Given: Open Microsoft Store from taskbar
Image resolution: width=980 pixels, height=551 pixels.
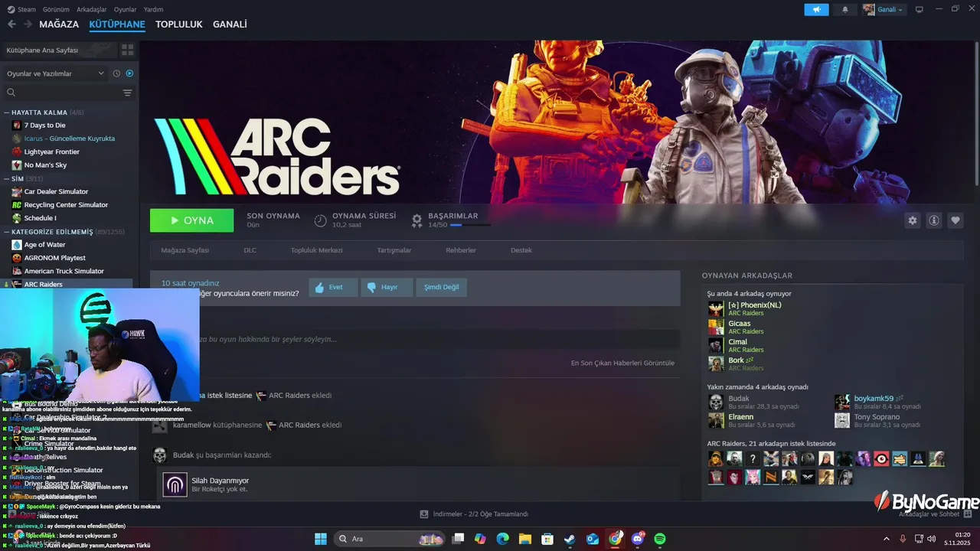Looking at the screenshot, I should coord(547,539).
